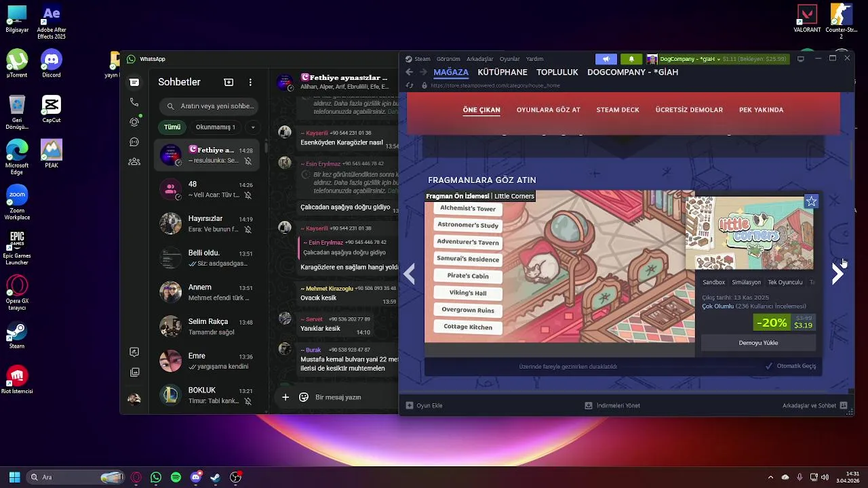Image resolution: width=868 pixels, height=488 pixels.
Task: Open WhatsApp Status sidebar icon
Action: pyautogui.click(x=134, y=122)
